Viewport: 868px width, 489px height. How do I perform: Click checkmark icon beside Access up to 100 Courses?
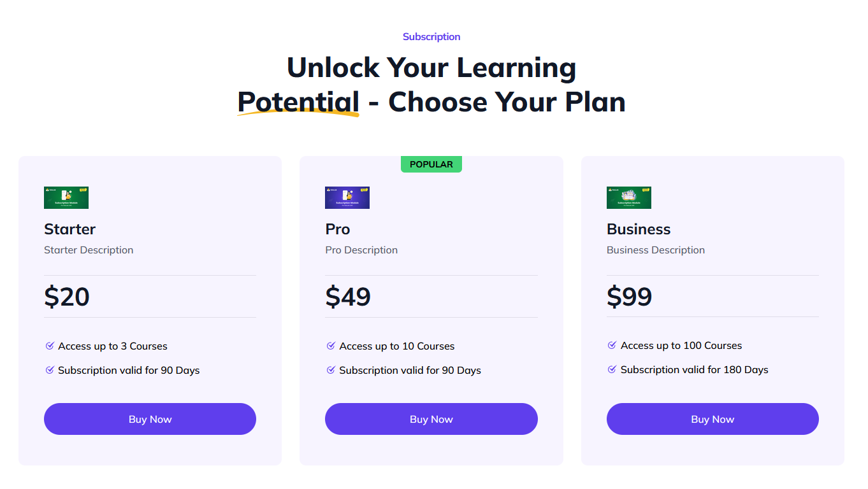click(612, 345)
